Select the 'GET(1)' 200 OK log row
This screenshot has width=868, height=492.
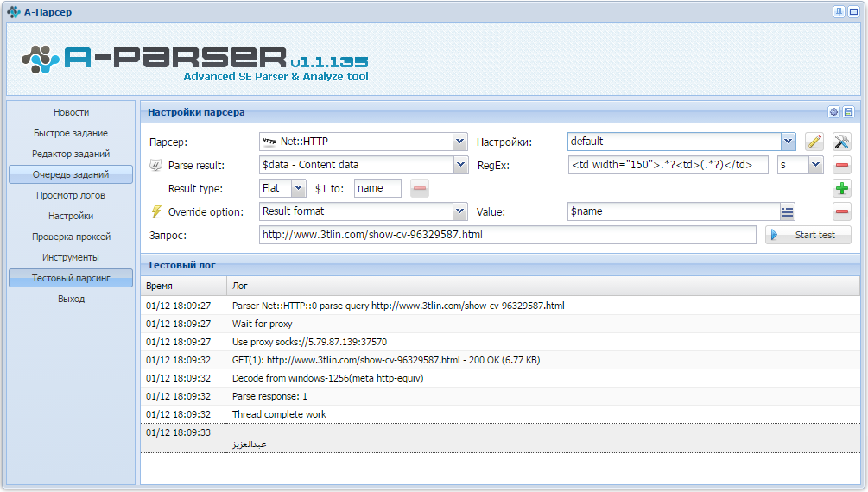click(x=500, y=360)
